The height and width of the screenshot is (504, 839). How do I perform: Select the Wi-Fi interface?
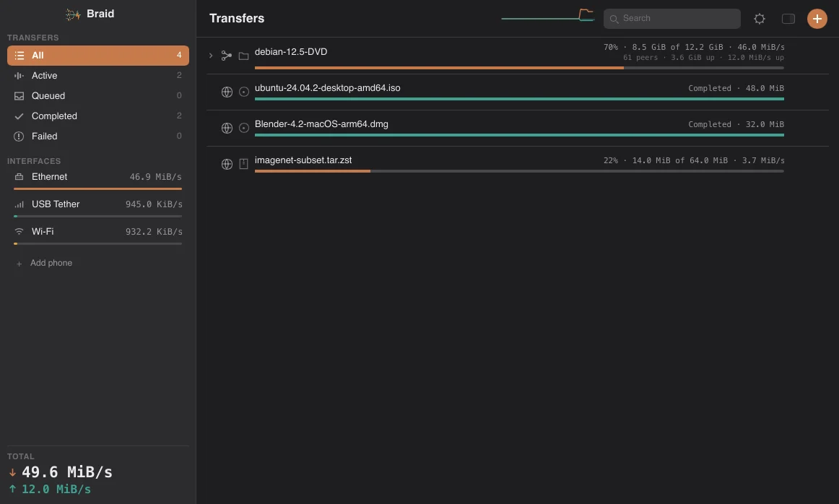click(98, 235)
